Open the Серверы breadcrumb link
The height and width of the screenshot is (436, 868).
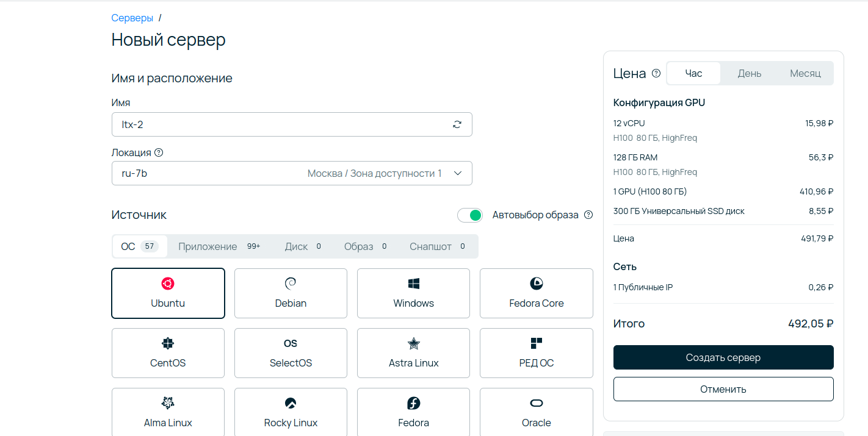pyautogui.click(x=132, y=18)
